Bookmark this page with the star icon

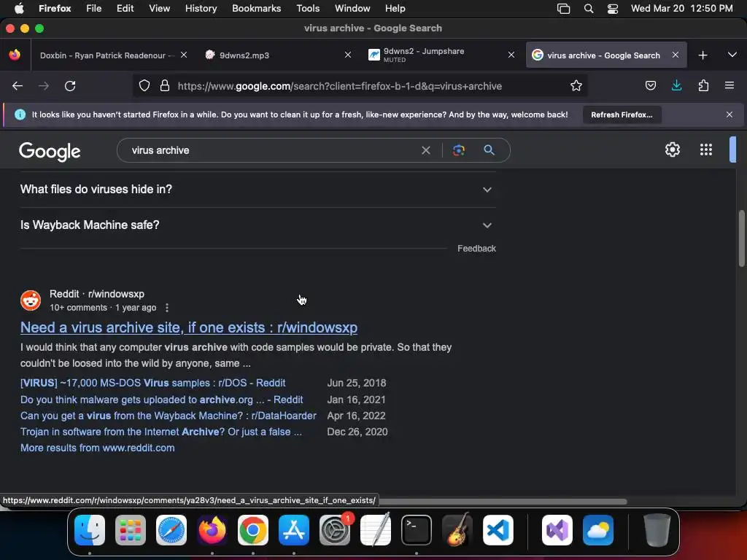click(576, 86)
